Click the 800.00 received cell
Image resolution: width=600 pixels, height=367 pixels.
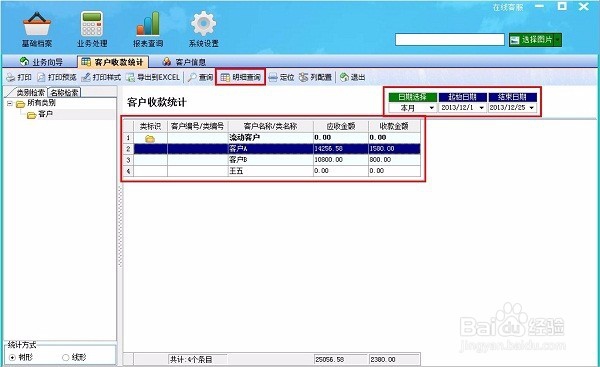pyautogui.click(x=394, y=160)
